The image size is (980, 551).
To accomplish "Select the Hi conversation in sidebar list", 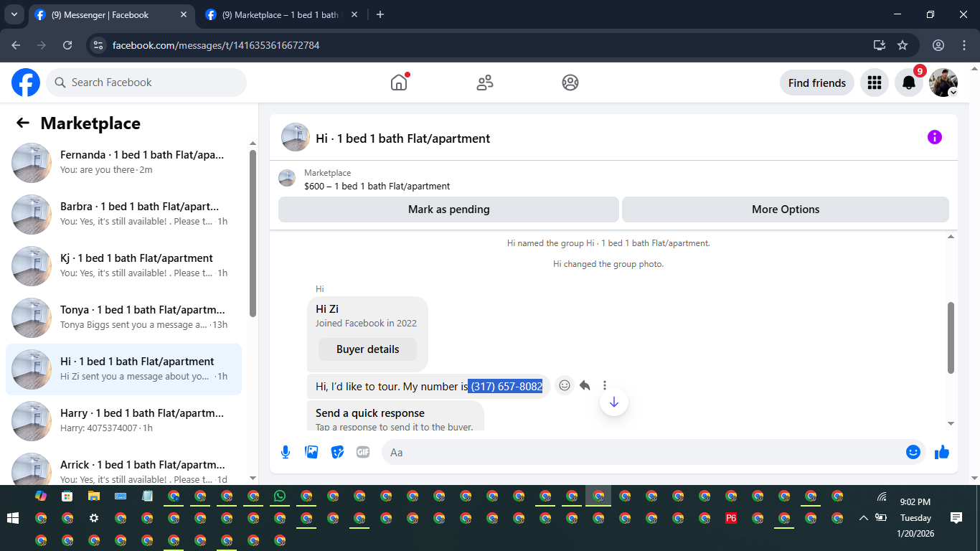I will click(123, 369).
